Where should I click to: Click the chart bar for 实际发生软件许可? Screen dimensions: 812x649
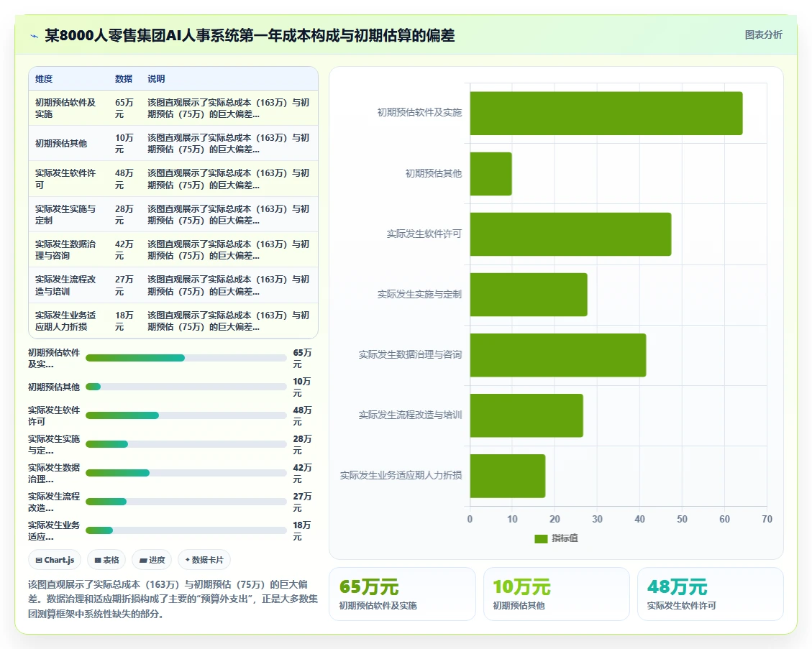coord(570,234)
